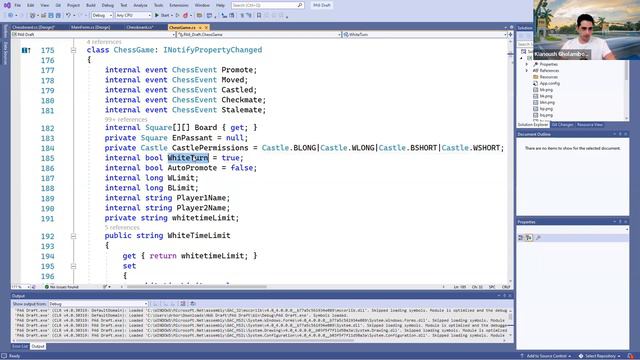The image size is (640, 360).
Task: Expand the References node in Solution Explorer
Action: pos(527,71)
